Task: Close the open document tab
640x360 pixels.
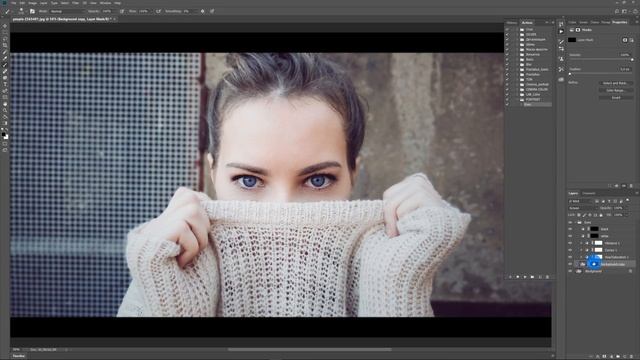Action: [x=115, y=19]
